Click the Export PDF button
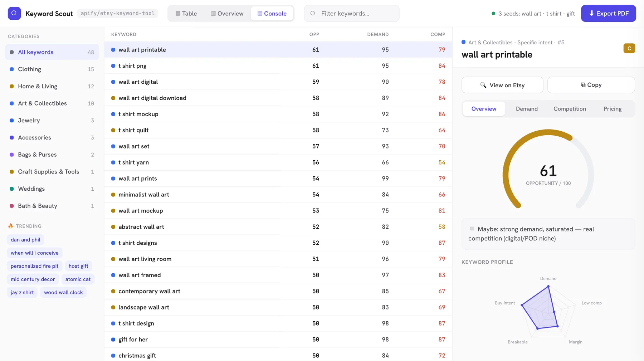This screenshot has width=644, height=361. (x=609, y=14)
